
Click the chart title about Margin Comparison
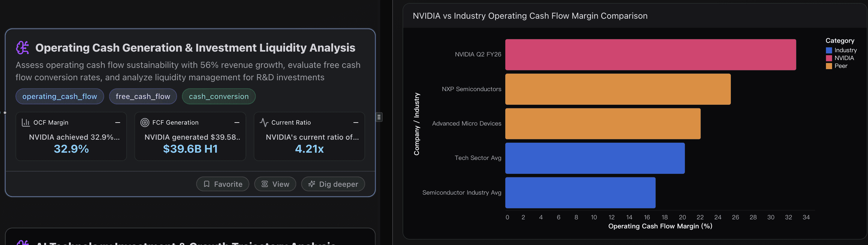pyautogui.click(x=530, y=16)
